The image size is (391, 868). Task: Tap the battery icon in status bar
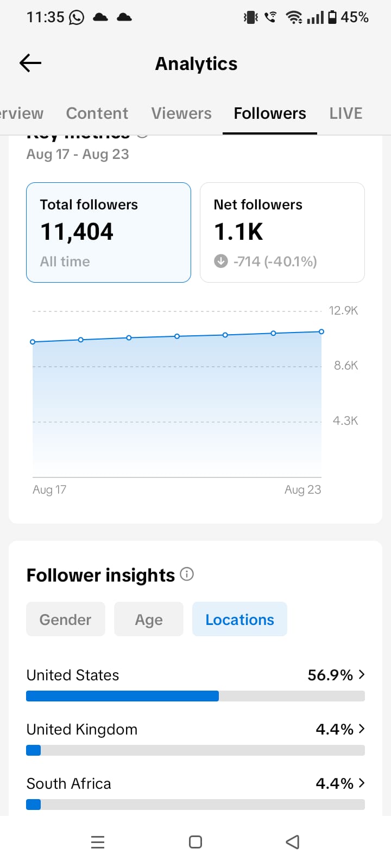coord(332,17)
